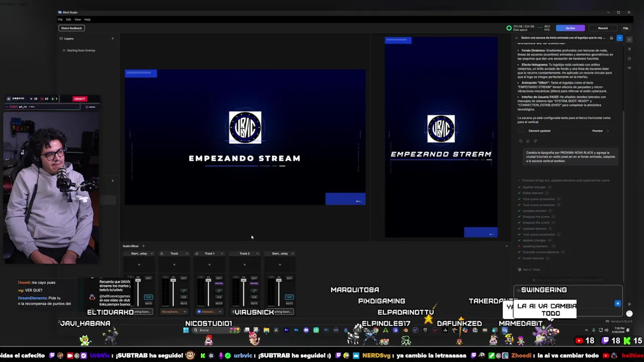Click EDIT on Track 1
The image size is (644, 362).
(219, 278)
